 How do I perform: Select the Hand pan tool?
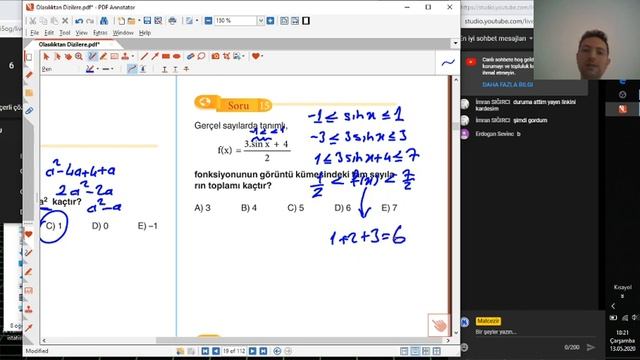pyautogui.click(x=68, y=56)
